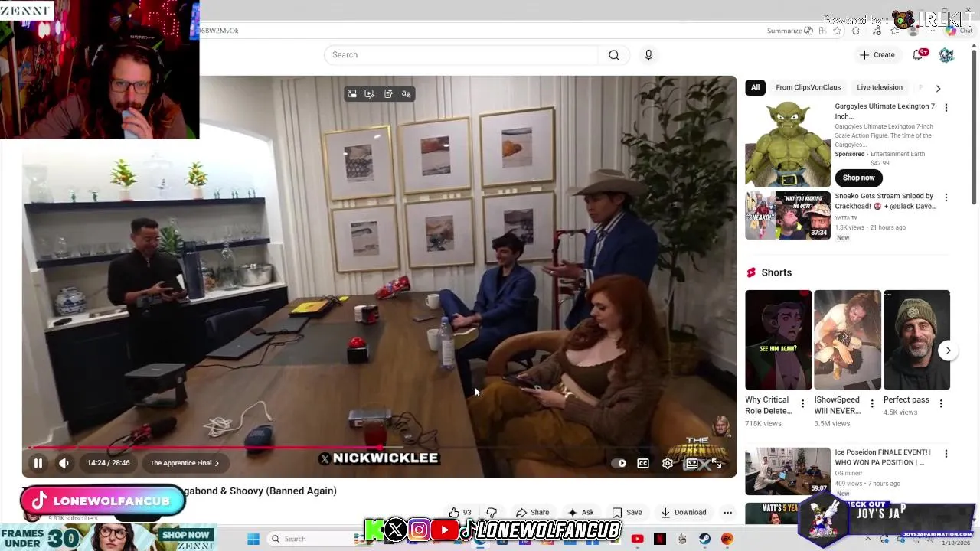Screen dimensions: 980x551
Task: Click the Shop now button
Action: [858, 178]
